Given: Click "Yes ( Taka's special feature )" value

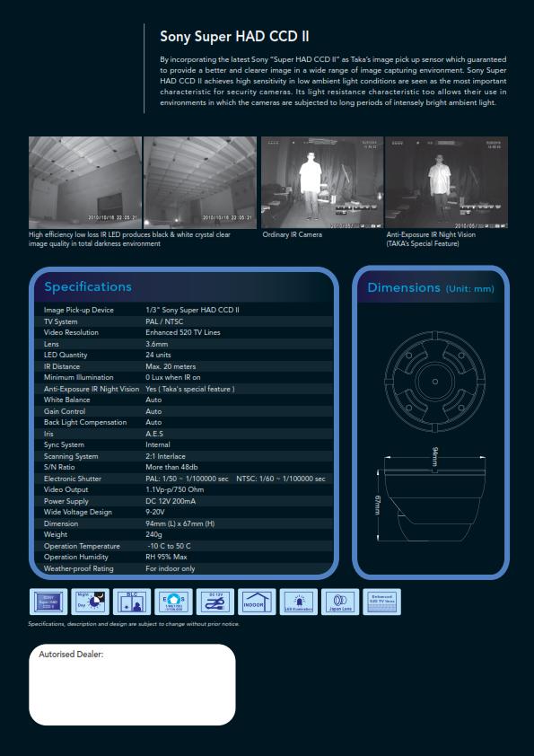Looking at the screenshot, I should coord(190,389).
